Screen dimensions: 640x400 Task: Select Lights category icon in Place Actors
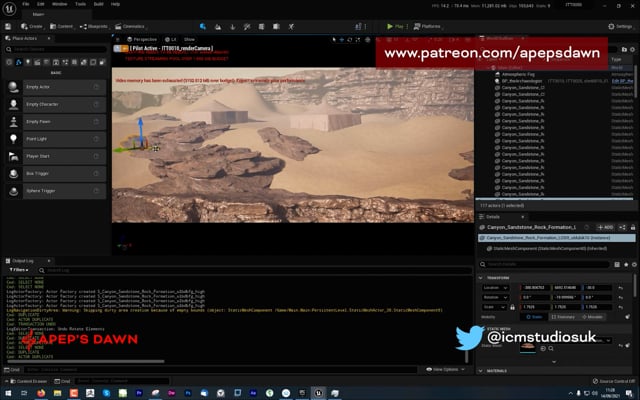coord(28,62)
